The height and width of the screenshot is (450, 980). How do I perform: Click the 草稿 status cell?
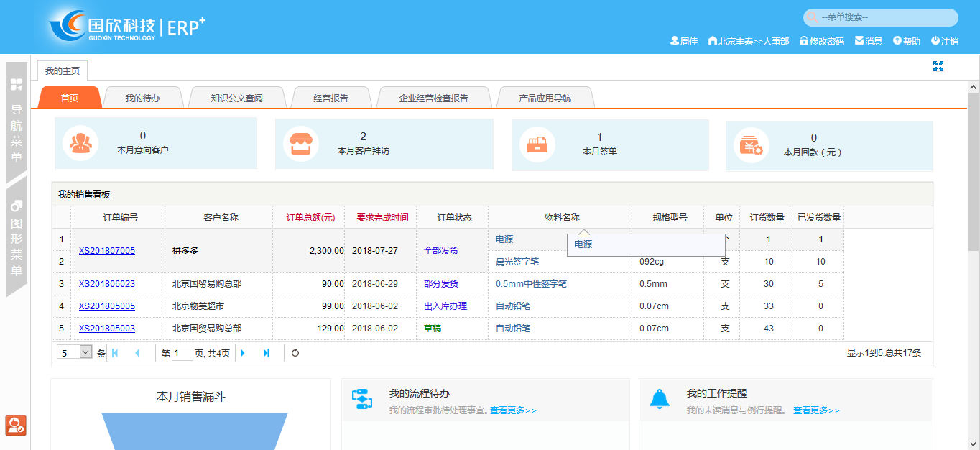[x=452, y=329]
